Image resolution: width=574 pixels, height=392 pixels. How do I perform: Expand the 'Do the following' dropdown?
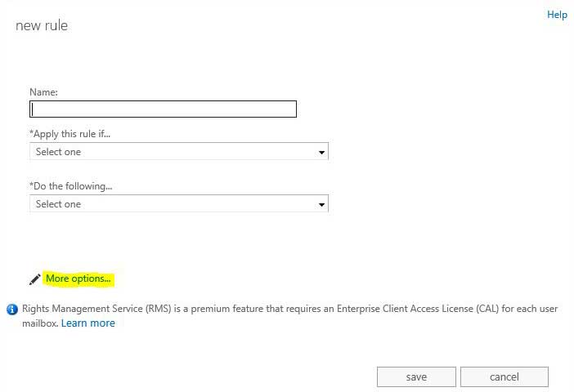pyautogui.click(x=179, y=203)
